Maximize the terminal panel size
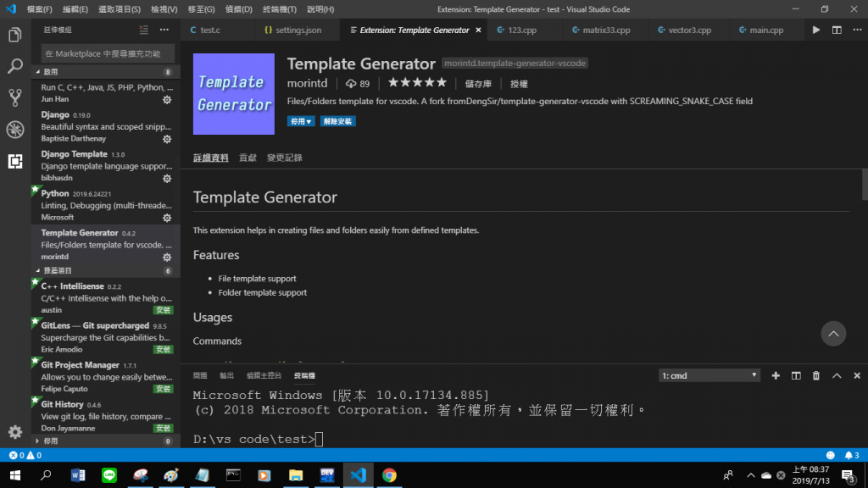Viewport: 868px width, 488px height. click(x=837, y=375)
